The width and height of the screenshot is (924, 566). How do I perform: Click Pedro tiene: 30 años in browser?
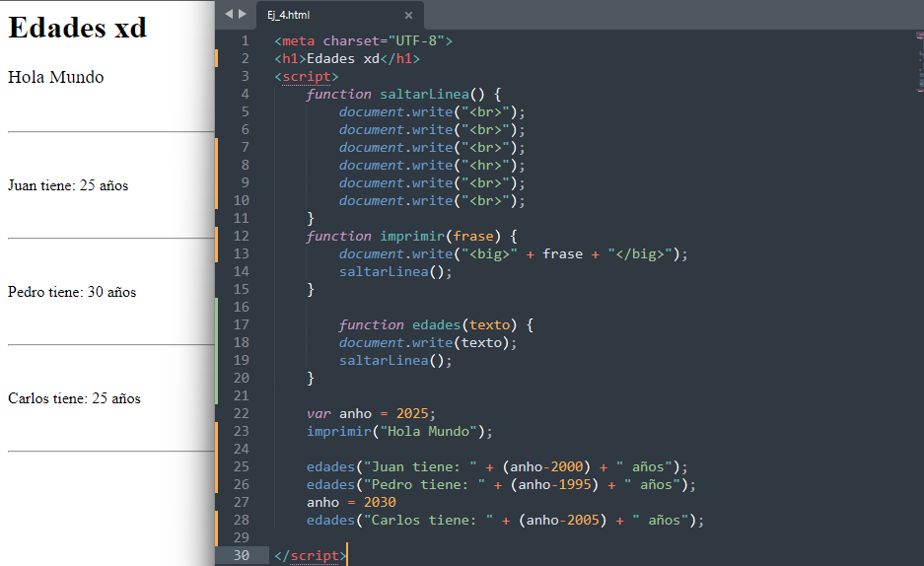click(x=72, y=292)
